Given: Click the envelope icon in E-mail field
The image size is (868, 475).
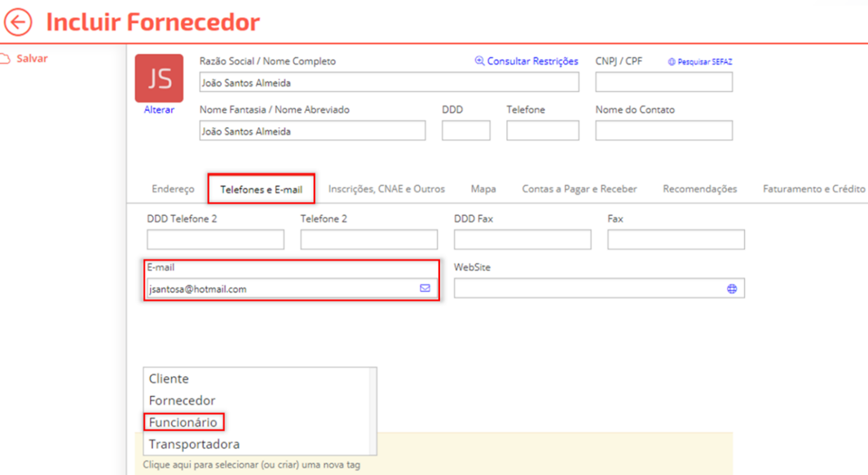Looking at the screenshot, I should pyautogui.click(x=425, y=288).
